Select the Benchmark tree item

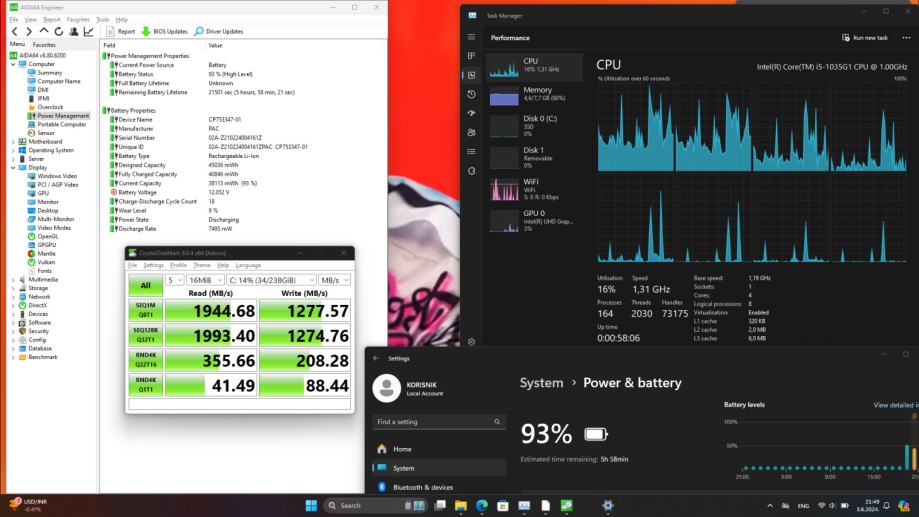tap(39, 357)
